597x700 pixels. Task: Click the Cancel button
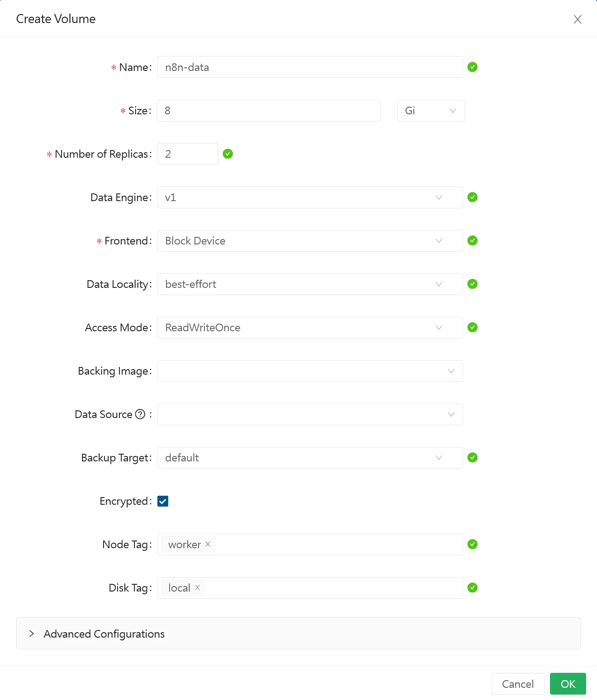tap(518, 684)
